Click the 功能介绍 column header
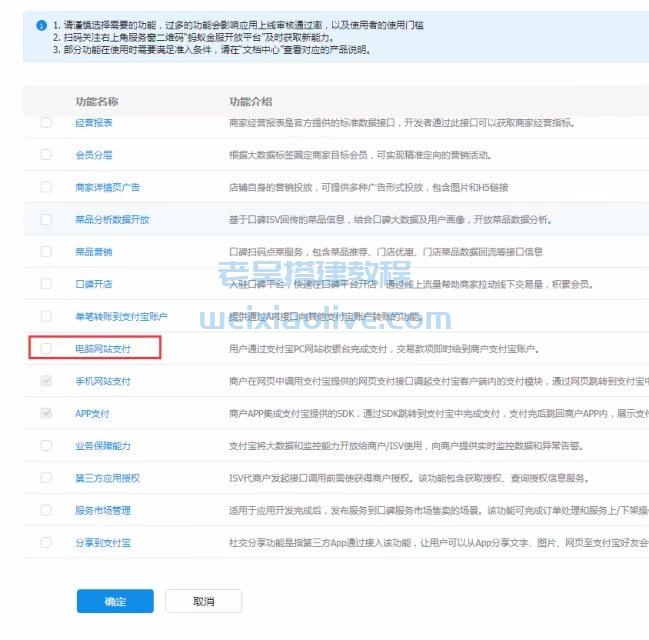The height and width of the screenshot is (640, 649). pyautogui.click(x=251, y=101)
